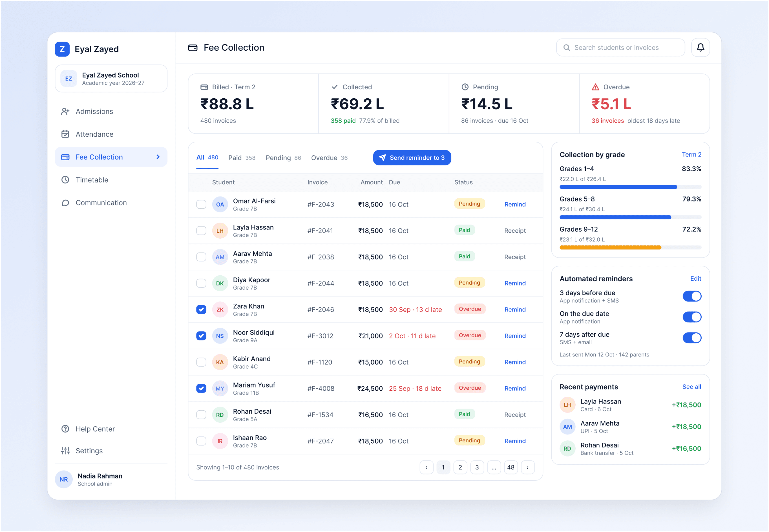769x532 pixels.
Task: Open Admissions via its person-plus icon
Action: pyautogui.click(x=65, y=111)
